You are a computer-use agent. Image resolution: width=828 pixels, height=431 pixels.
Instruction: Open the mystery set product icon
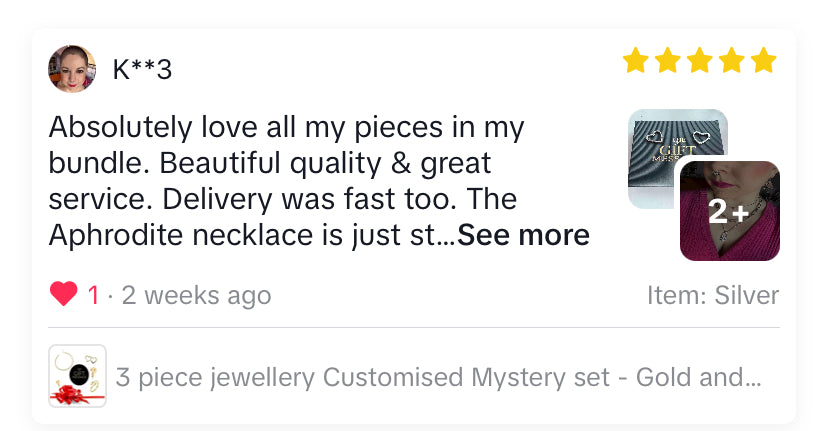click(x=77, y=376)
